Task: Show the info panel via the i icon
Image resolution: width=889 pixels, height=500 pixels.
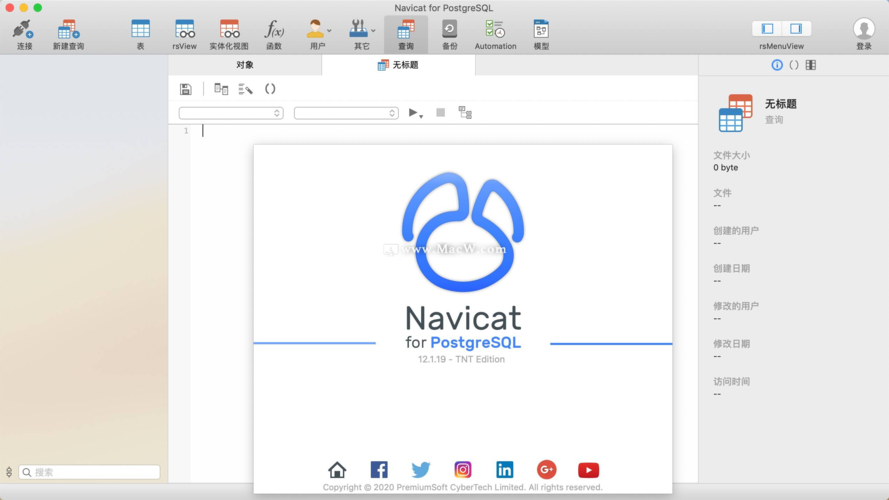Action: click(x=777, y=65)
